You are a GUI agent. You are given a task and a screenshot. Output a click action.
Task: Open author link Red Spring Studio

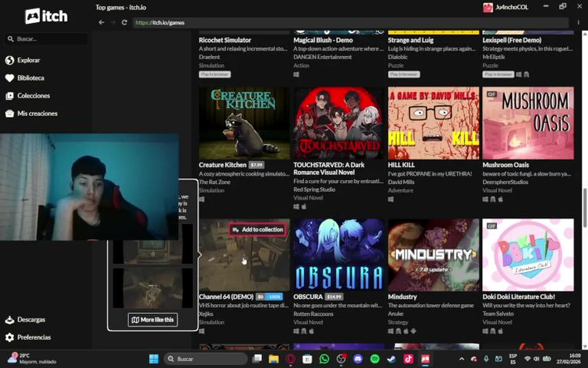click(314, 190)
